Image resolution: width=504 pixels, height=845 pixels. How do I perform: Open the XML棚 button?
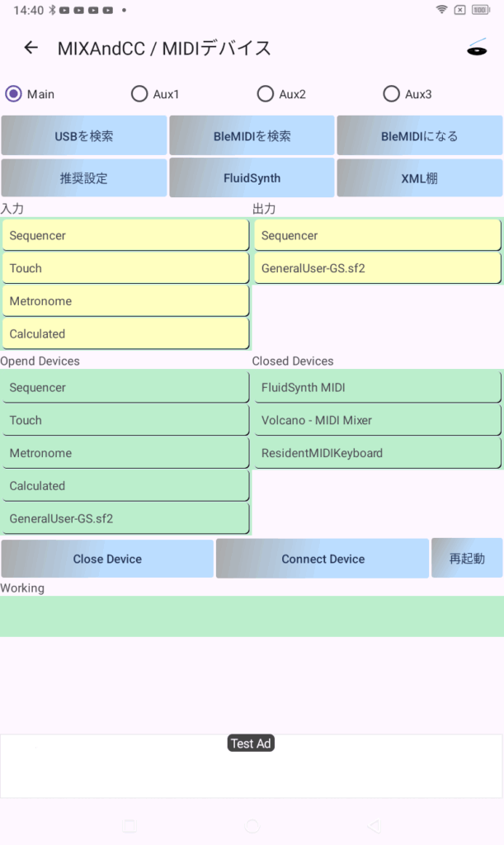click(419, 178)
